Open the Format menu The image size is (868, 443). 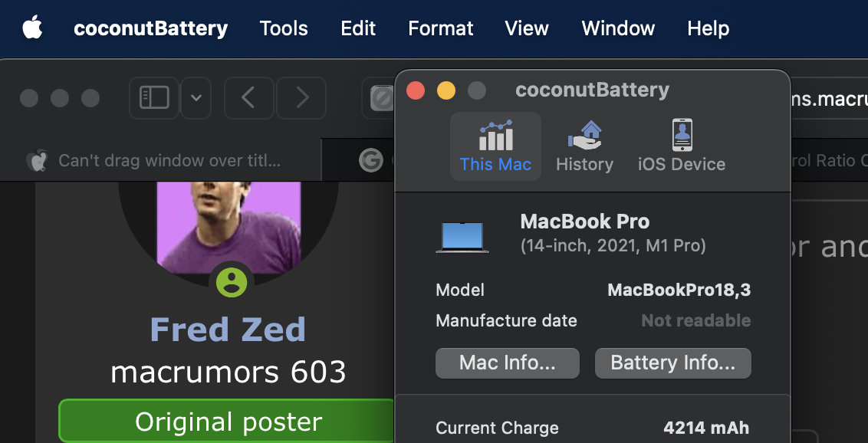[440, 28]
